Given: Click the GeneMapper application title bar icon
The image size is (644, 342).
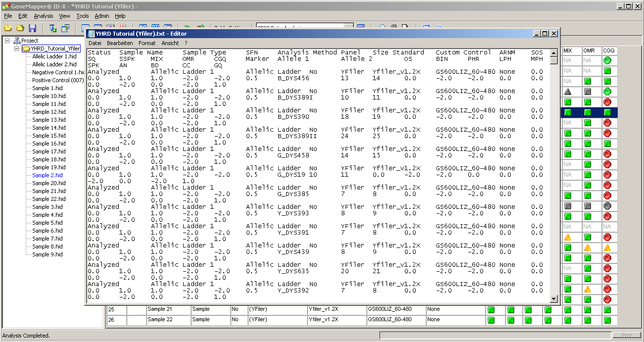Looking at the screenshot, I should pos(6,6).
